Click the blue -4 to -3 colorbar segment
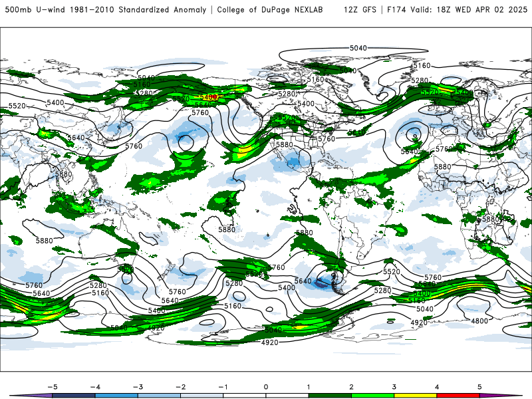 tap(116, 396)
